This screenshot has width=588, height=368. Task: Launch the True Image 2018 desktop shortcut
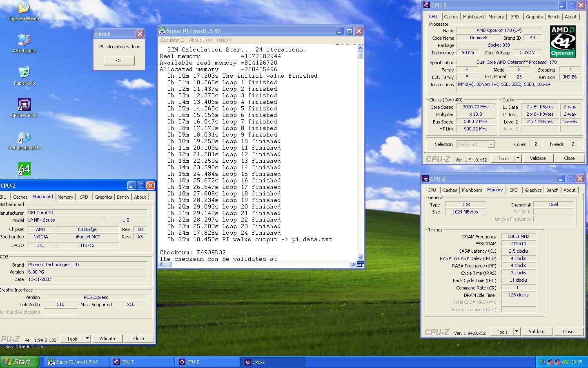click(24, 137)
